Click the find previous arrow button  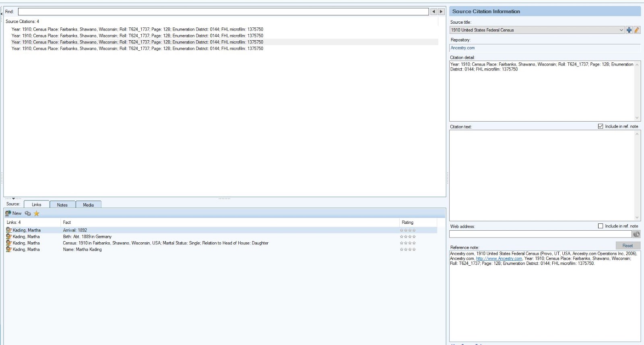(433, 12)
